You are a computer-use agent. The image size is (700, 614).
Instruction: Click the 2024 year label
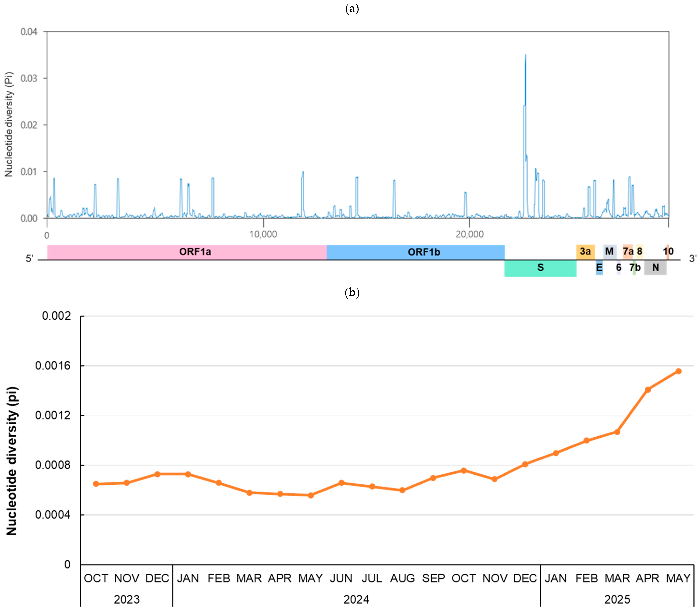tap(356, 600)
